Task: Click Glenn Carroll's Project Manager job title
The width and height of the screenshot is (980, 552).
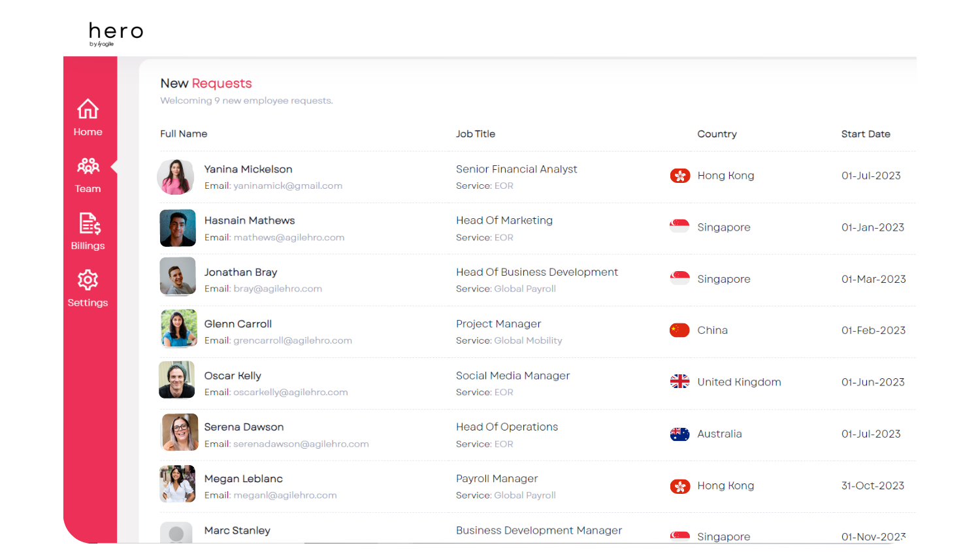Action: 498,324
